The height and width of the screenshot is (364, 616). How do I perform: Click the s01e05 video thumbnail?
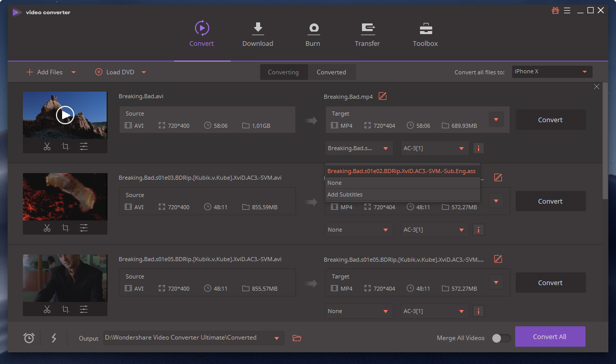pos(65,278)
